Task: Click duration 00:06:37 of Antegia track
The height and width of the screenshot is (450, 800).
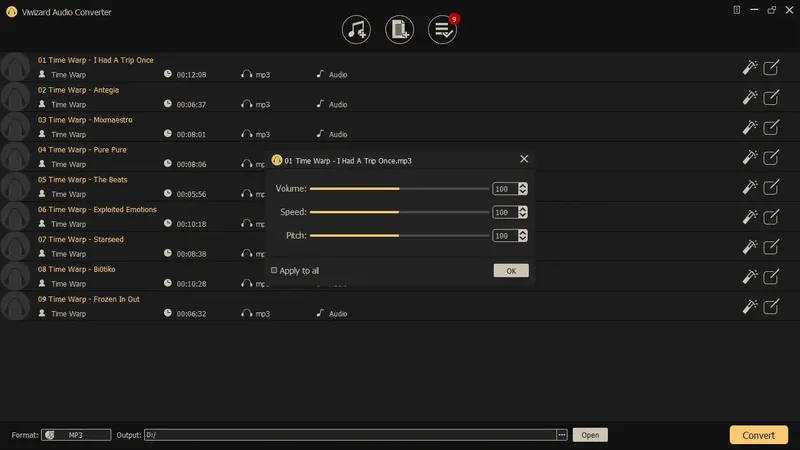Action: pyautogui.click(x=191, y=105)
